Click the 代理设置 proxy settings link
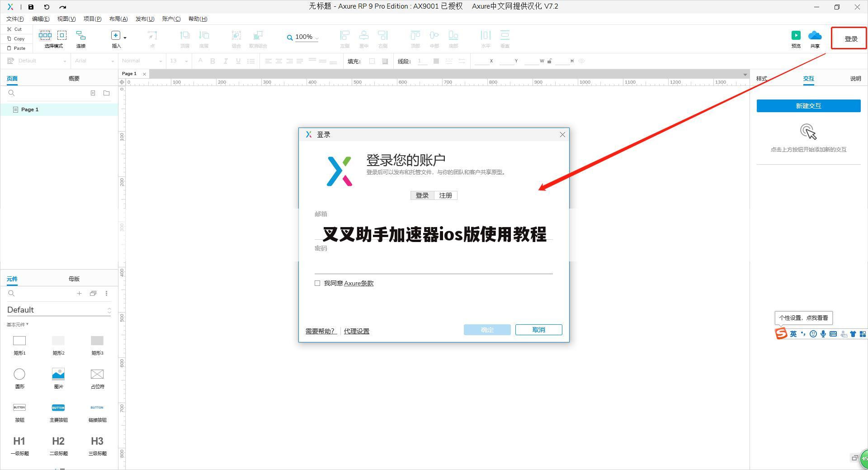The height and width of the screenshot is (470, 868). [356, 331]
